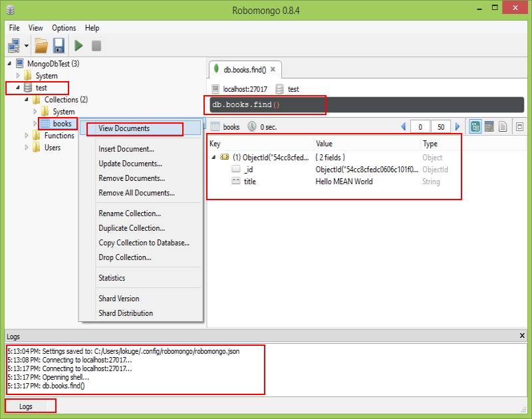This screenshot has height=419, width=532.
Task: Open the File menu
Action: click(14, 28)
